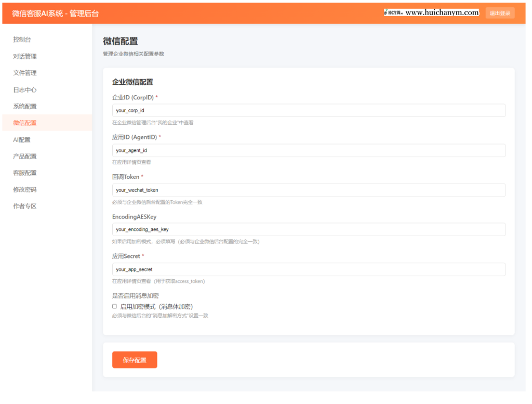This screenshot has height=404, width=532.
Task: Go to 产品配置 in sidebar
Action: (x=25, y=156)
